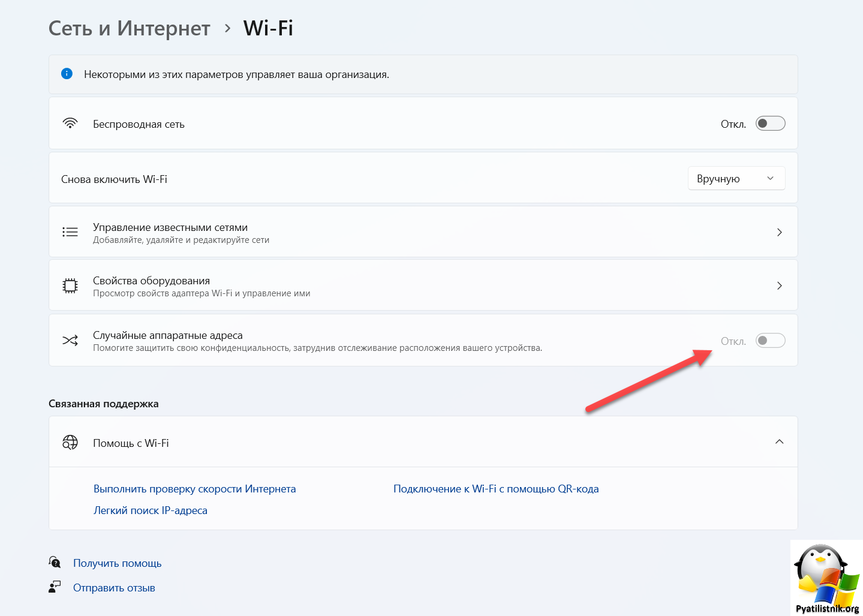
Task: Toggle the Случайные аппаратные адреса switch
Action: point(770,341)
